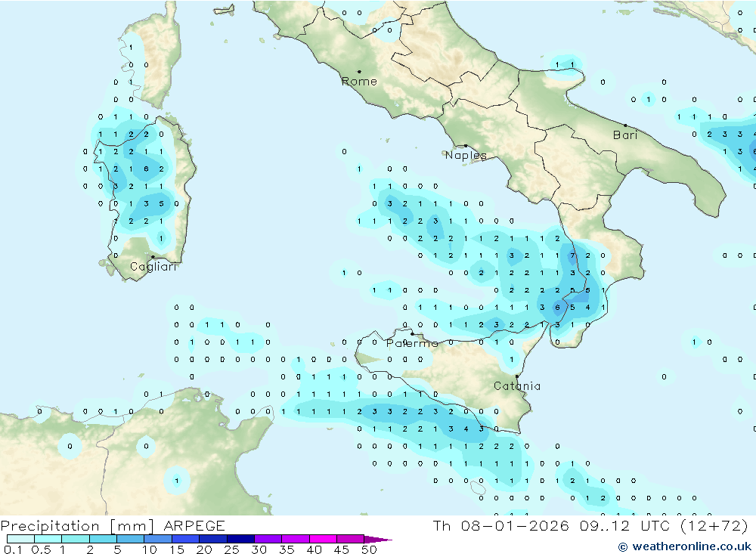Pick legend swatch between 10 and 15

click(158, 539)
